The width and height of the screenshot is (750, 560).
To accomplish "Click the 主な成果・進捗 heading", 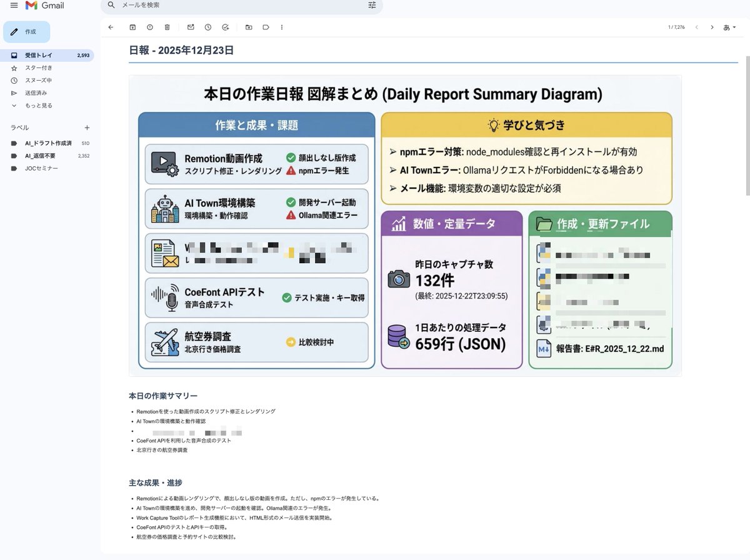I will (x=156, y=482).
